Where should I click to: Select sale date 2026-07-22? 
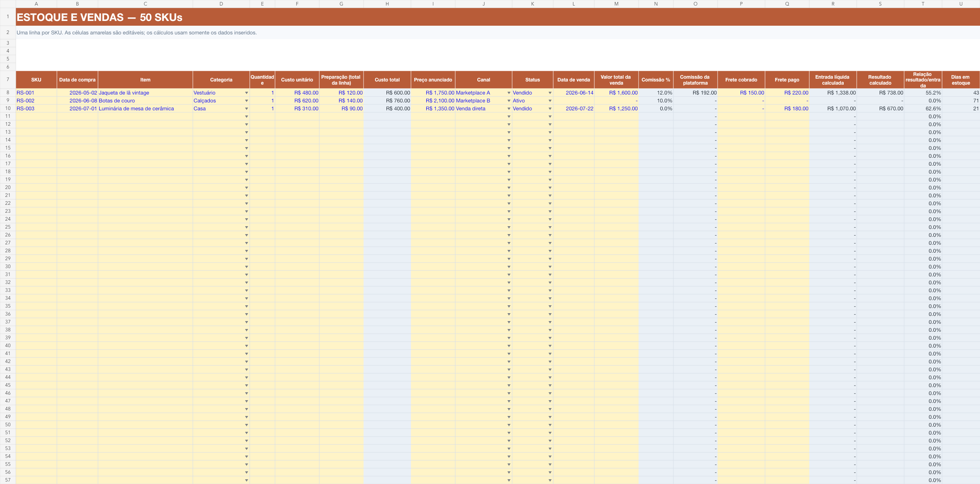(x=574, y=108)
